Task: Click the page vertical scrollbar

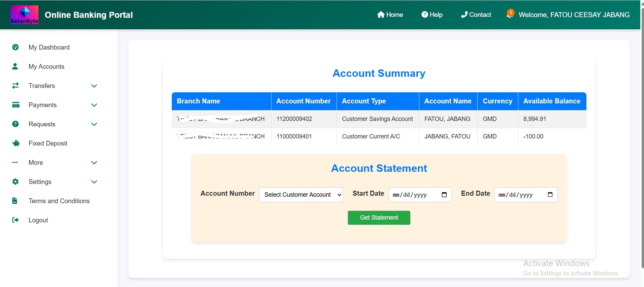Action: pos(642,138)
